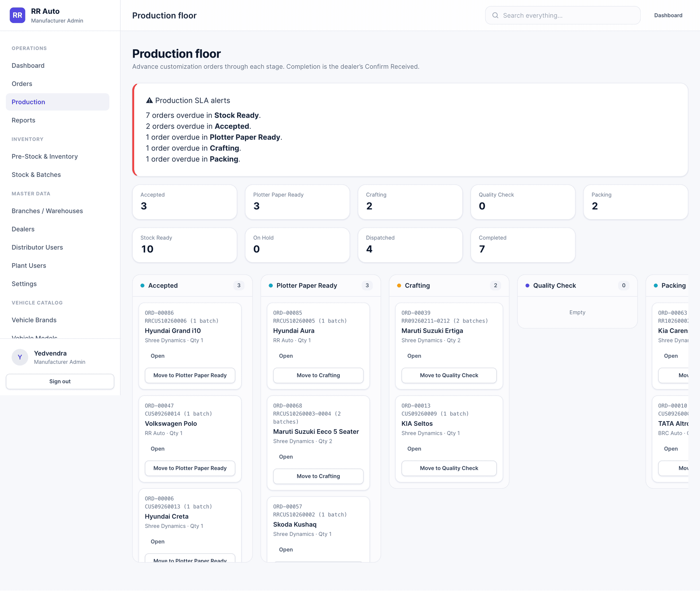The height and width of the screenshot is (591, 700).
Task: Click the Quality Check column purple dot
Action: tap(528, 285)
